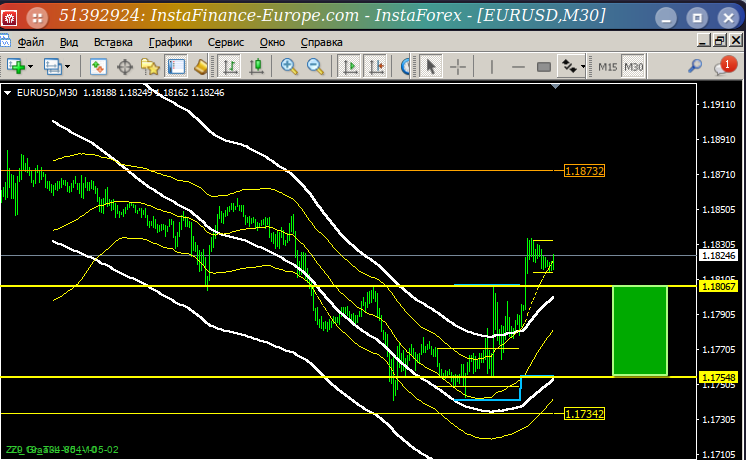The width and height of the screenshot is (746, 460).
Task: Click the chart shift marker triangle
Action: (x=555, y=87)
